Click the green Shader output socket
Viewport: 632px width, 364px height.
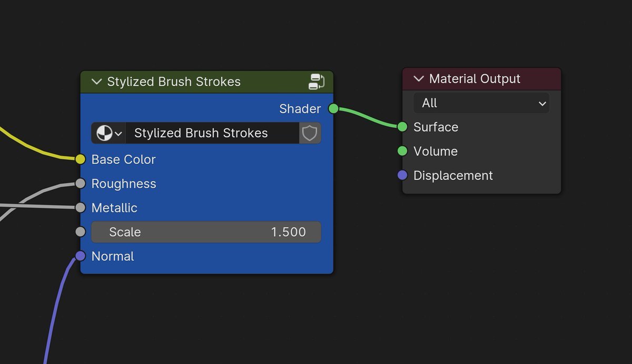pyautogui.click(x=333, y=109)
